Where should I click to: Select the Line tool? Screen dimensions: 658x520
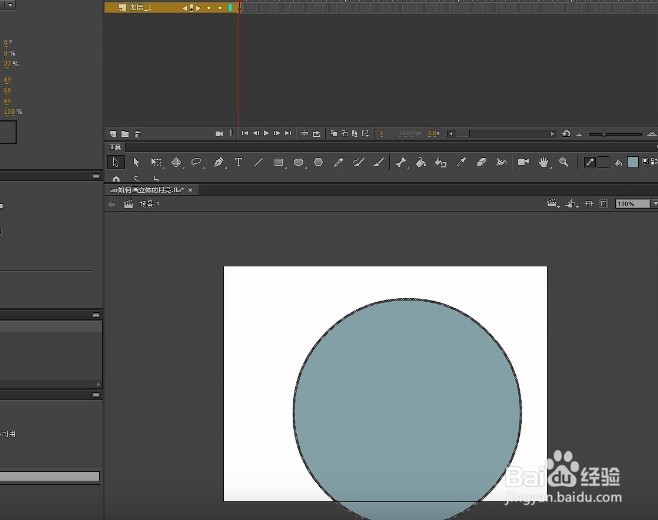[x=258, y=162]
